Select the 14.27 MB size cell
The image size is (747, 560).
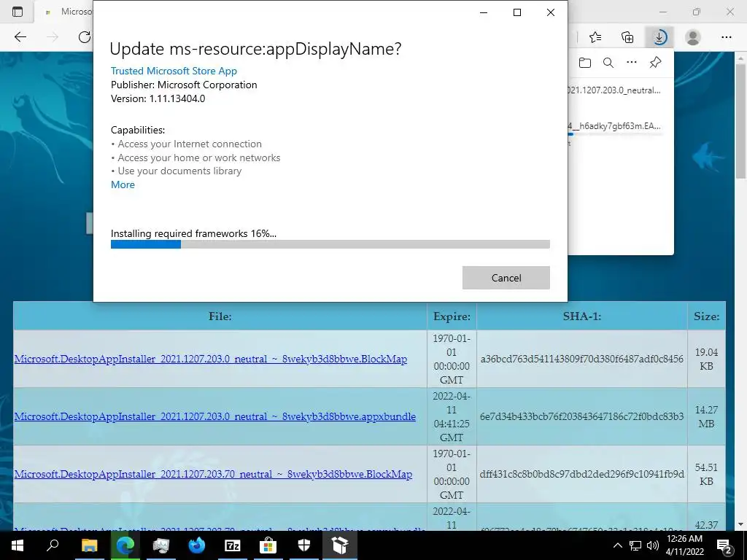pos(706,416)
